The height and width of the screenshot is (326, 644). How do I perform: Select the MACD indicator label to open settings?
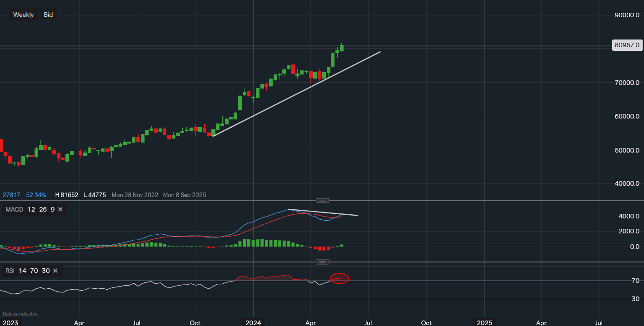pos(13,209)
